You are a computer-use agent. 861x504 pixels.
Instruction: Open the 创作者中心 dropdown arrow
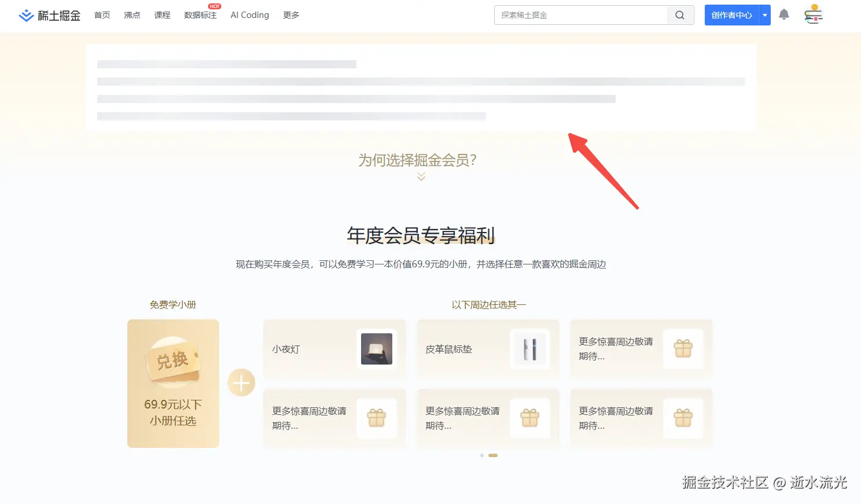coord(764,14)
